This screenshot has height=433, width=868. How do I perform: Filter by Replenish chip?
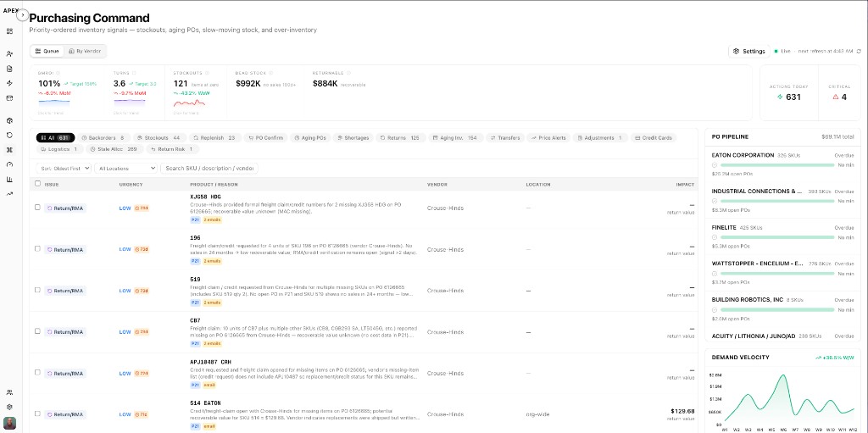pos(215,138)
